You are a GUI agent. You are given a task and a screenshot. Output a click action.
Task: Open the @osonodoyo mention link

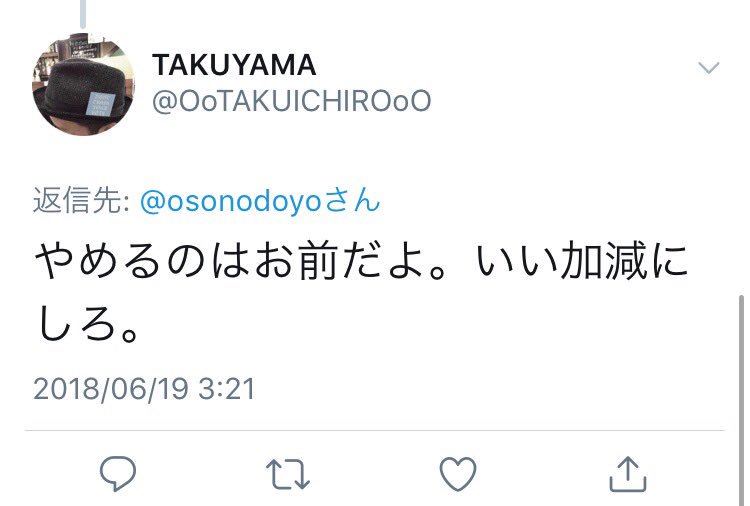tap(230, 200)
